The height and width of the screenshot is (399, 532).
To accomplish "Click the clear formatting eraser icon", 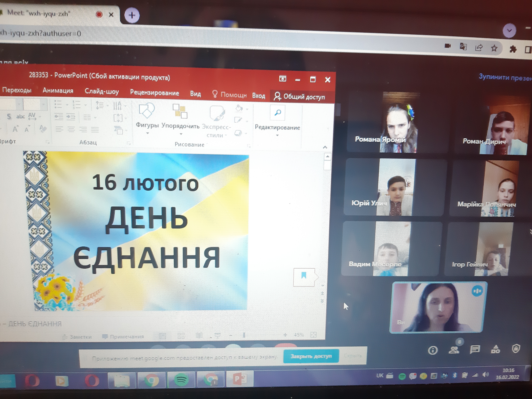I will tap(43, 129).
